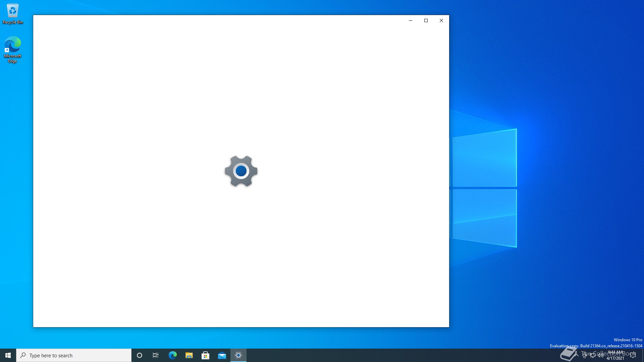The height and width of the screenshot is (362, 644).
Task: Expand the hidden system tray icons chevron
Action: pyautogui.click(x=577, y=355)
